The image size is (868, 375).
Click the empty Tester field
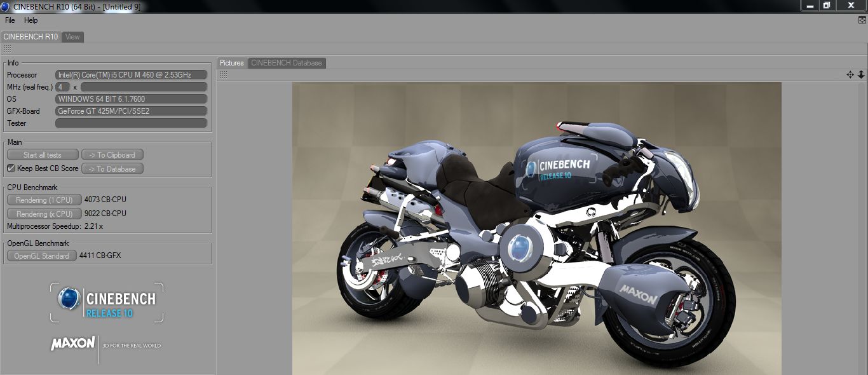tap(132, 123)
